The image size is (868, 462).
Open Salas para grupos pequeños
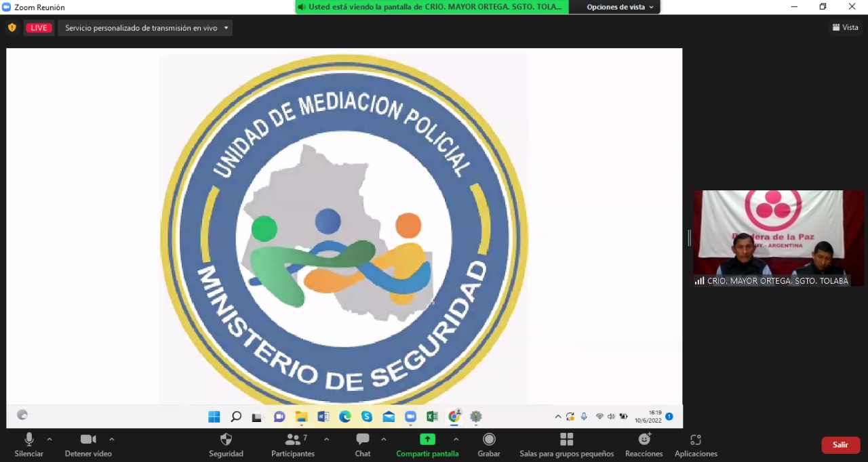point(566,444)
